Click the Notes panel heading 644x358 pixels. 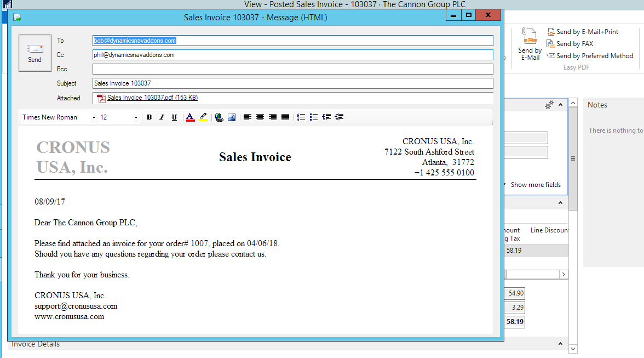(597, 105)
